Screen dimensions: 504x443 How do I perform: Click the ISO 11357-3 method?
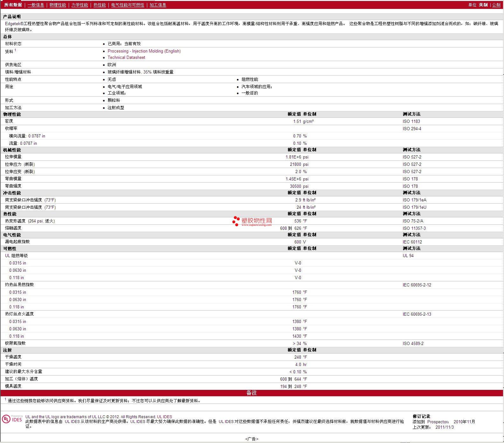(x=414, y=229)
